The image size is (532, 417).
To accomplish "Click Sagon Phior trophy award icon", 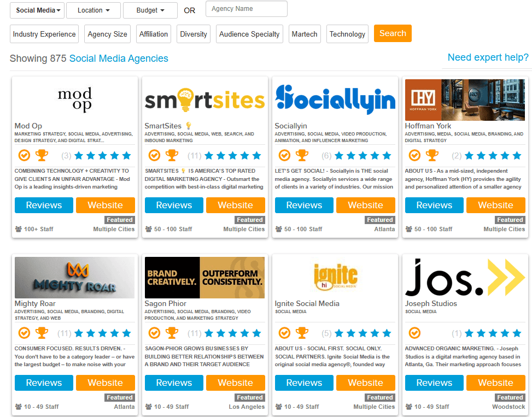I will pos(172,333).
